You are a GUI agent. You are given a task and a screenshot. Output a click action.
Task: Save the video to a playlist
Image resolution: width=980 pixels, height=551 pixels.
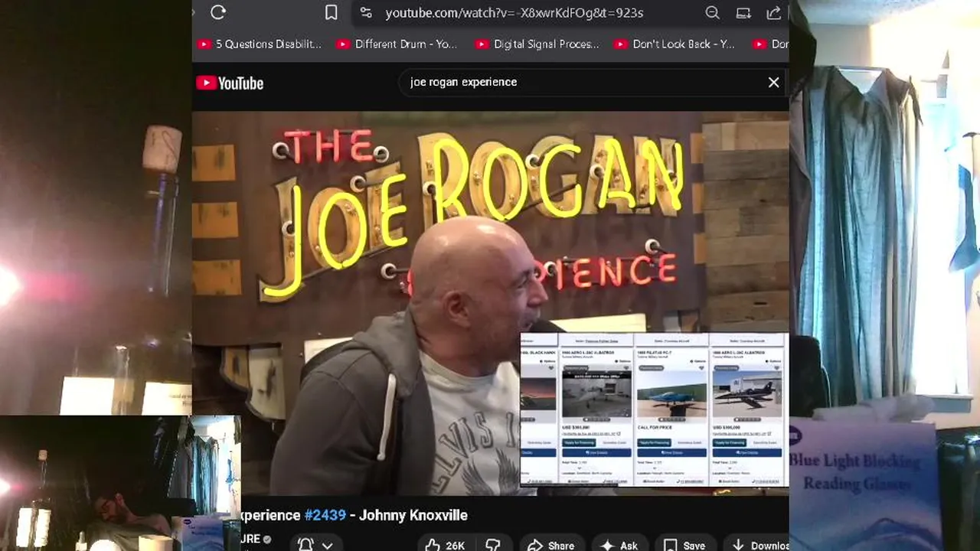(684, 545)
